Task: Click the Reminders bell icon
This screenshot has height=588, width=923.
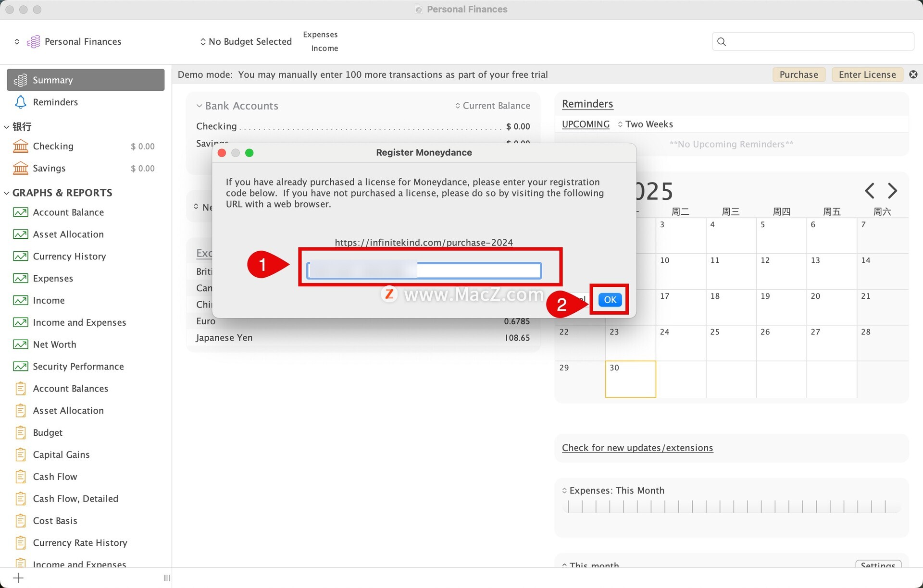Action: point(20,102)
